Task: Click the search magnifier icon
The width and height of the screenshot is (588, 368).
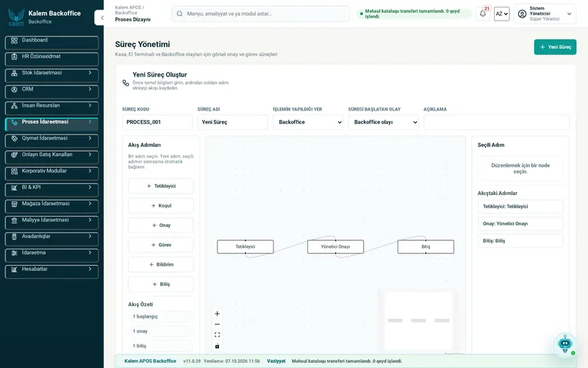Action: [179, 14]
